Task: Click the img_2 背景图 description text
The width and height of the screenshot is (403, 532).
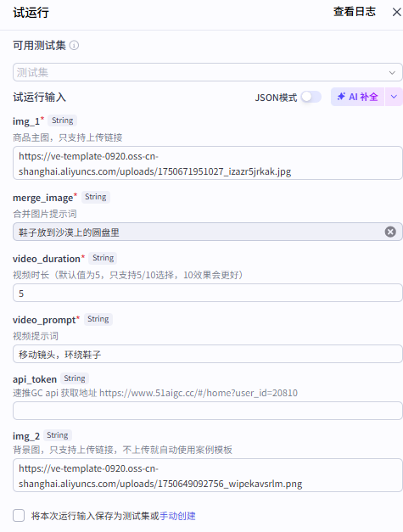Action: 122,450
